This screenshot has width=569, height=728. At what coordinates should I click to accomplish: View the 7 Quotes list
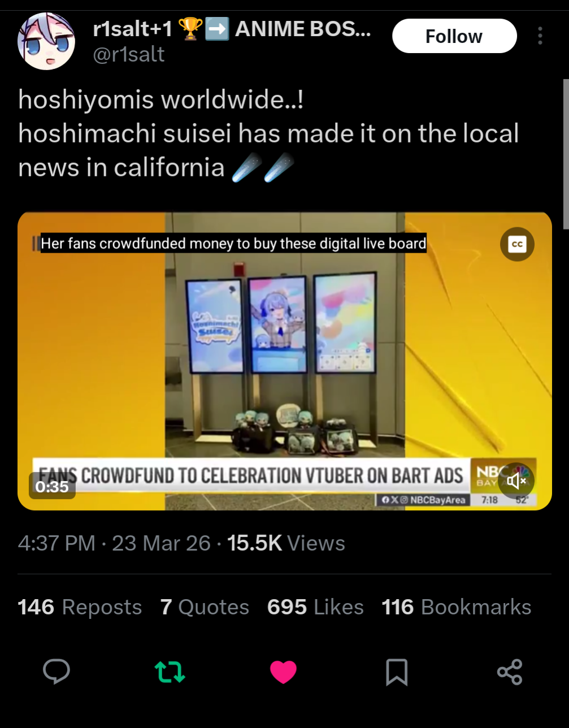[x=205, y=607]
